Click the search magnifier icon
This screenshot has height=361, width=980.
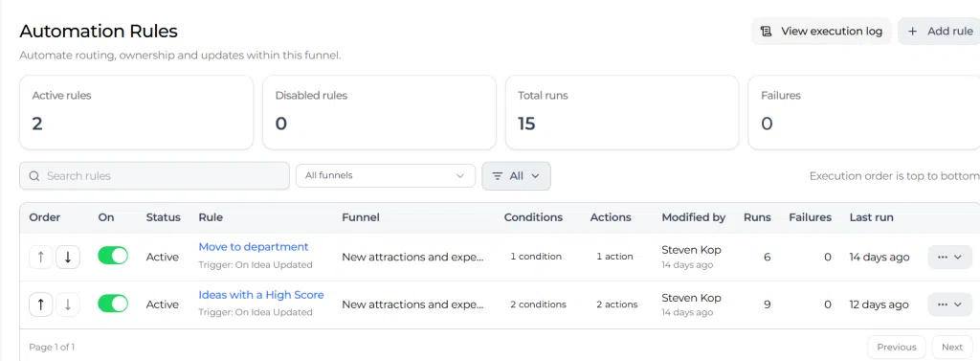point(34,176)
